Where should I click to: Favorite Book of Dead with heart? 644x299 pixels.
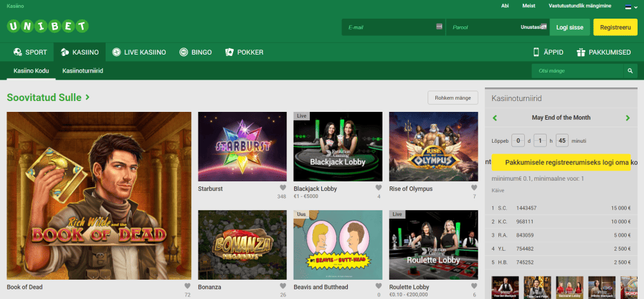tap(187, 287)
